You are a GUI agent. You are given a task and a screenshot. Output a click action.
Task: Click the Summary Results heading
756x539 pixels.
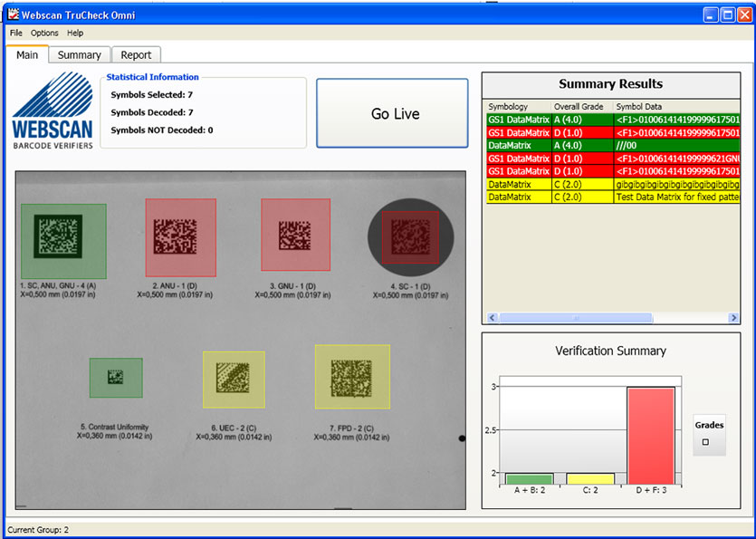[x=610, y=84]
